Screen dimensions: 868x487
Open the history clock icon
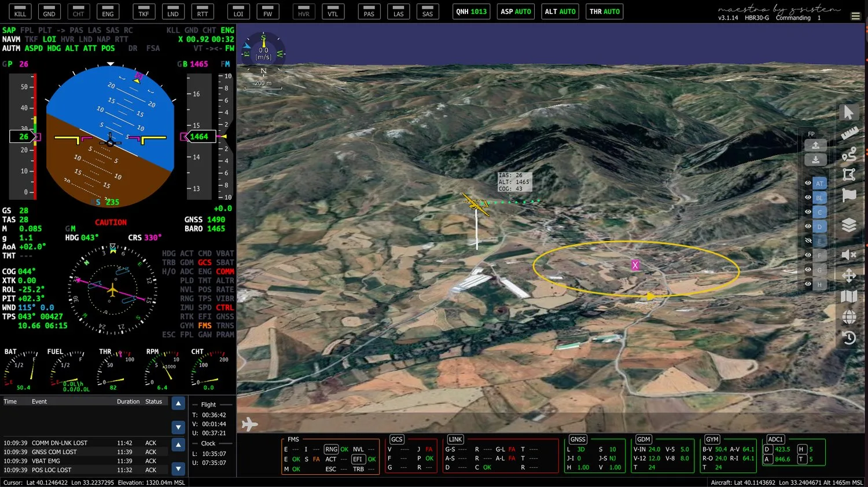point(849,338)
